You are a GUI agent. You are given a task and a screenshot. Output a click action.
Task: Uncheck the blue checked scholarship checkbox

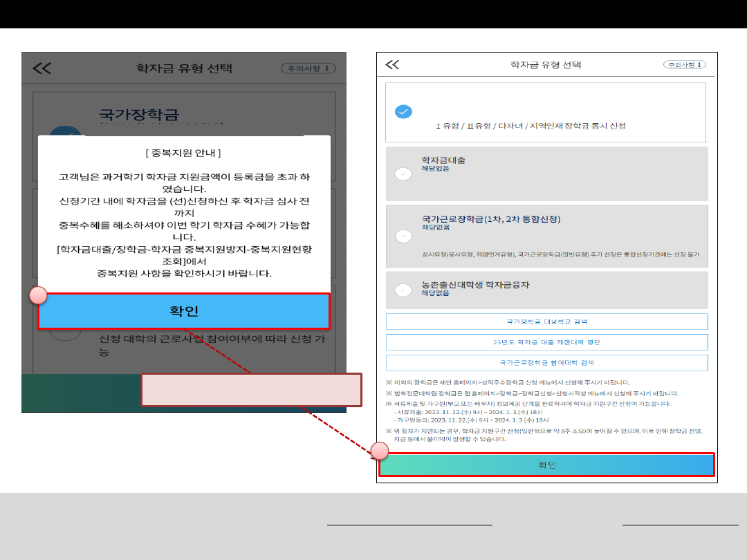coord(403,112)
